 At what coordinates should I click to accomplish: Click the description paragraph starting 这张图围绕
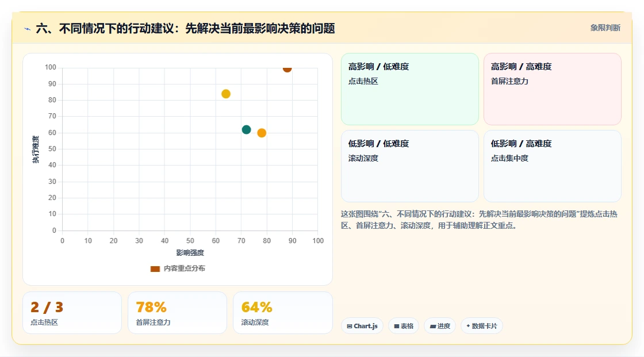click(x=479, y=220)
